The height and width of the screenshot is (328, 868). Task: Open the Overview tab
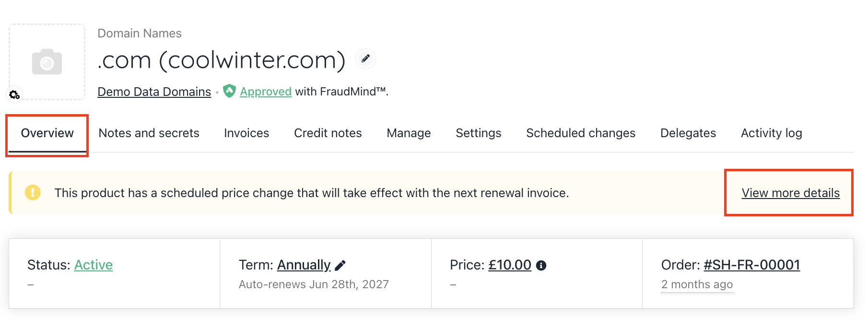click(47, 133)
